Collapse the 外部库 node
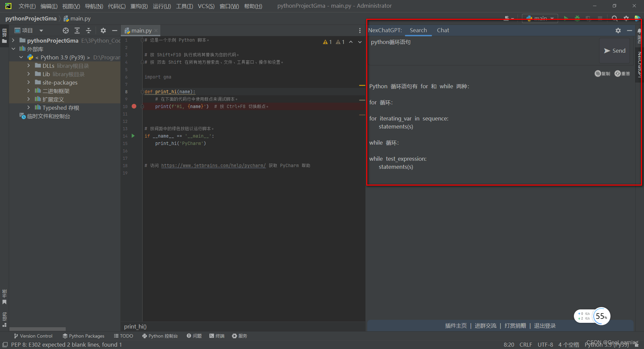644x349 pixels. point(13,49)
